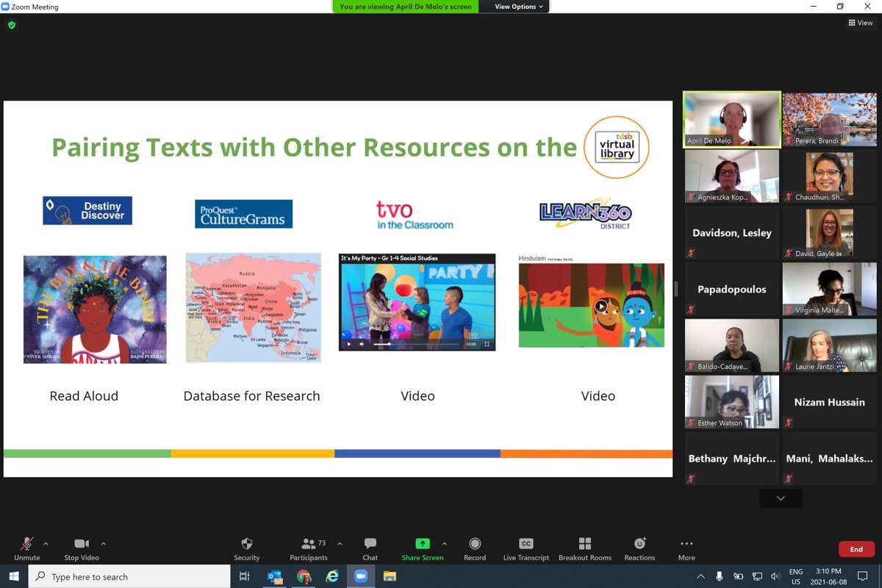The height and width of the screenshot is (588, 882).
Task: Click the Davidson, Lesley participant tile
Action: tap(732, 232)
